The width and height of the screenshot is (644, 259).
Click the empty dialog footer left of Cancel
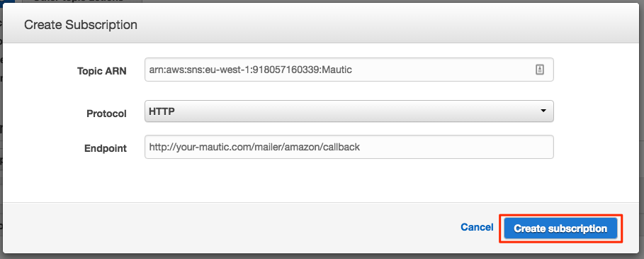230,228
